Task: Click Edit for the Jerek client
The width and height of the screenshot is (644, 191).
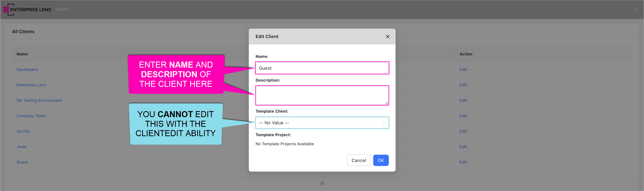Action: click(x=463, y=147)
